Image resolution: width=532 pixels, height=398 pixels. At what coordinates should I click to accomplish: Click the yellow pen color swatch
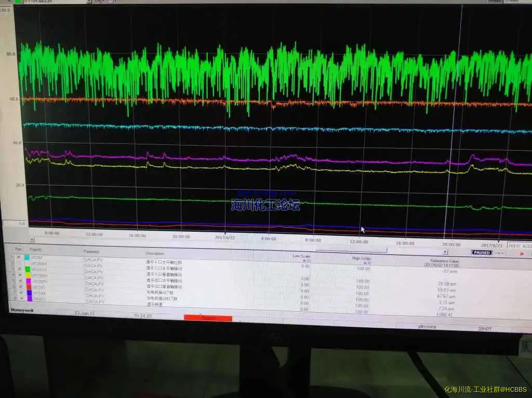pyautogui.click(x=28, y=275)
